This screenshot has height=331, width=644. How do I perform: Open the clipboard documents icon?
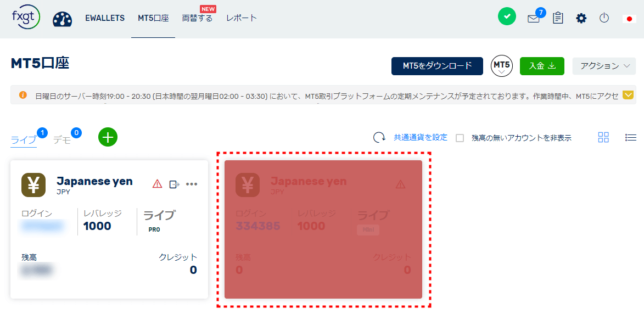[x=558, y=18]
